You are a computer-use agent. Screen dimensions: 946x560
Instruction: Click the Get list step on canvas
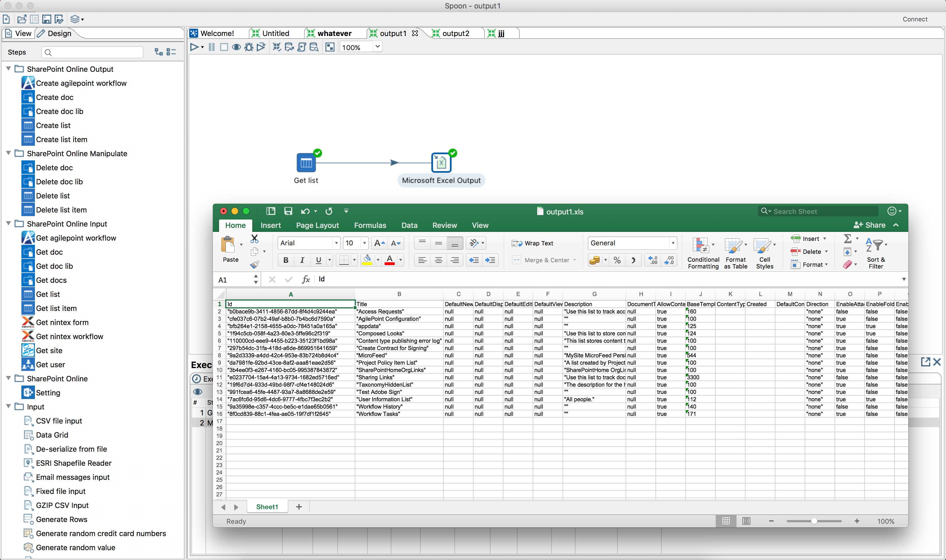click(306, 163)
